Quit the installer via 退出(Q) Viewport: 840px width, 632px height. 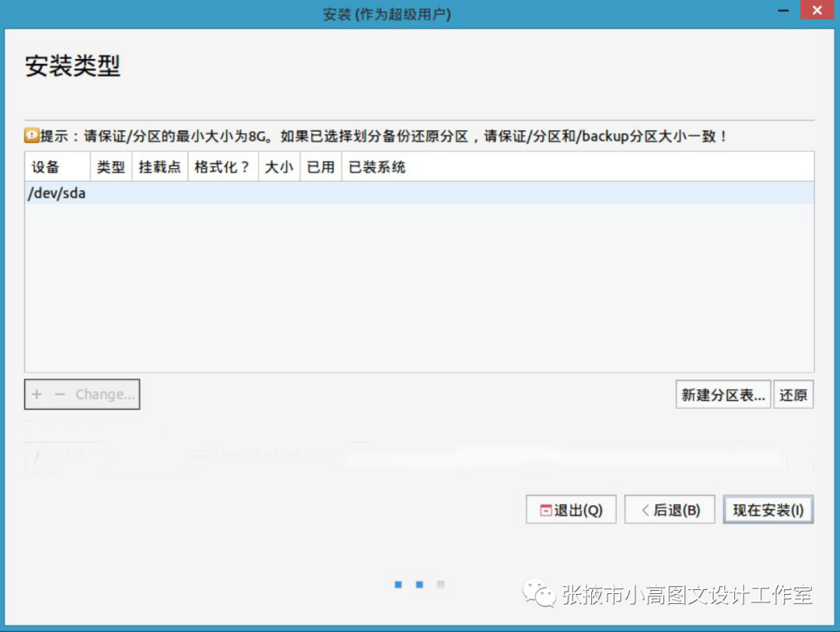point(571,510)
